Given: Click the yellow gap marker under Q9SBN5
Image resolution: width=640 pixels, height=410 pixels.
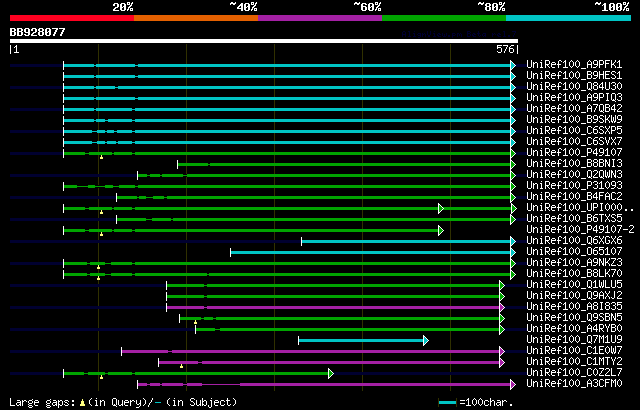Looking at the screenshot, I should pos(196,322).
